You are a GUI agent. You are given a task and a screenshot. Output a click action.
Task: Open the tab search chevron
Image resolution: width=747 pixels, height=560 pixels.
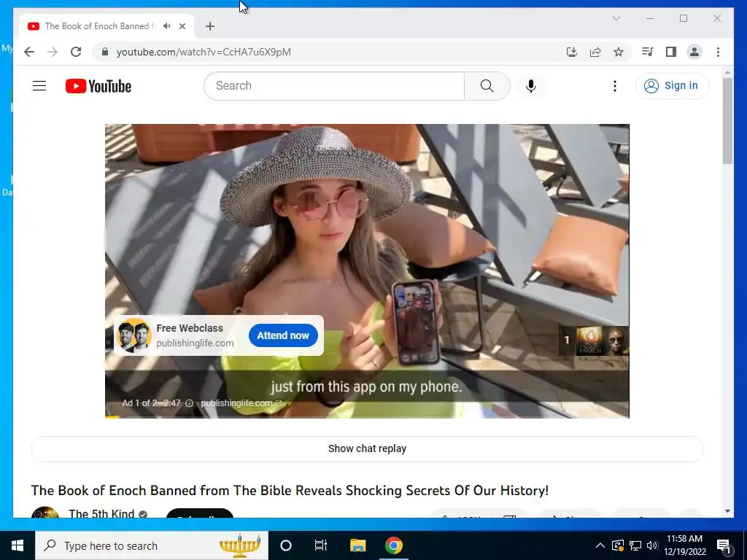[x=616, y=18]
